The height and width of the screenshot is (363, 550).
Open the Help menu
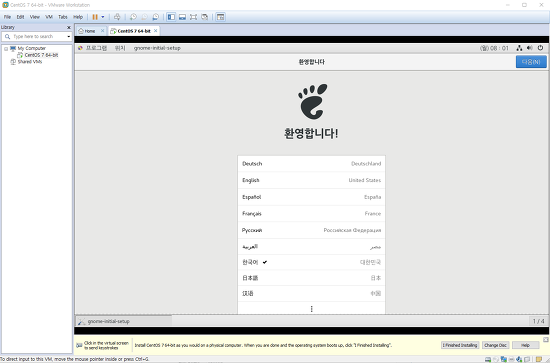[78, 17]
